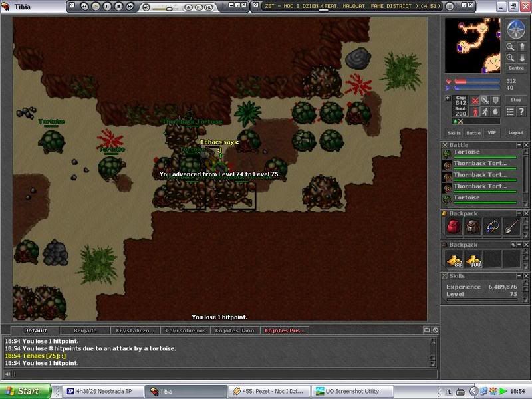
Task: Minimize the Skills panel
Action: click(519, 276)
